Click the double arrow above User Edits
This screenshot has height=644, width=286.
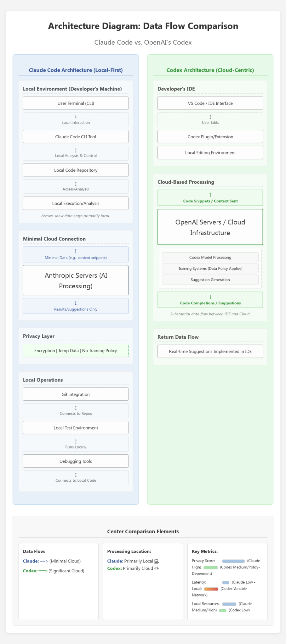210,117
